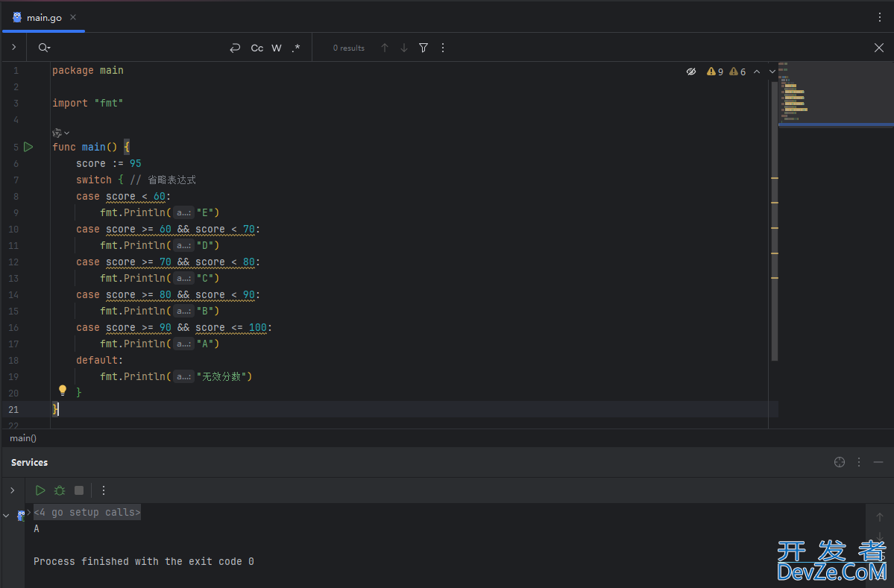Click the console output line 'A'
Viewport: 894px width, 588px height.
(x=37, y=528)
